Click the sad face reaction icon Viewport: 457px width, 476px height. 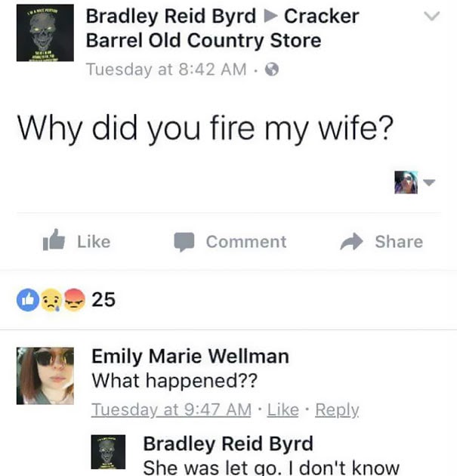[51, 300]
